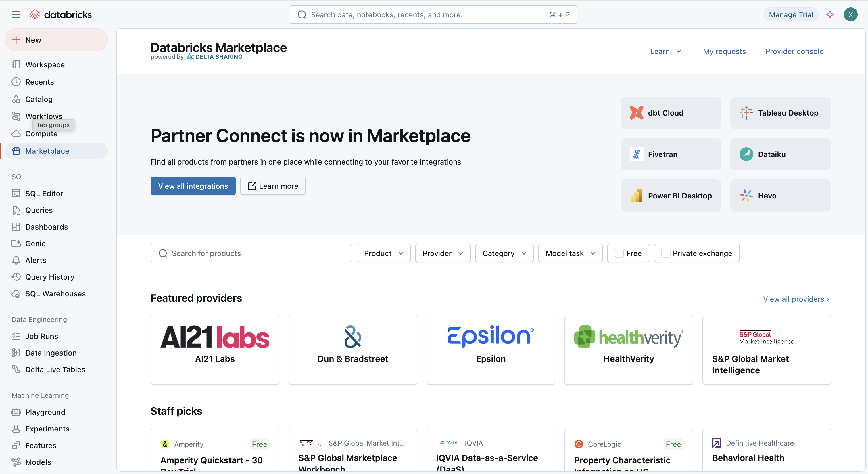Open the Model task filter dropdown
Viewport: 868px width, 474px height.
(x=570, y=253)
